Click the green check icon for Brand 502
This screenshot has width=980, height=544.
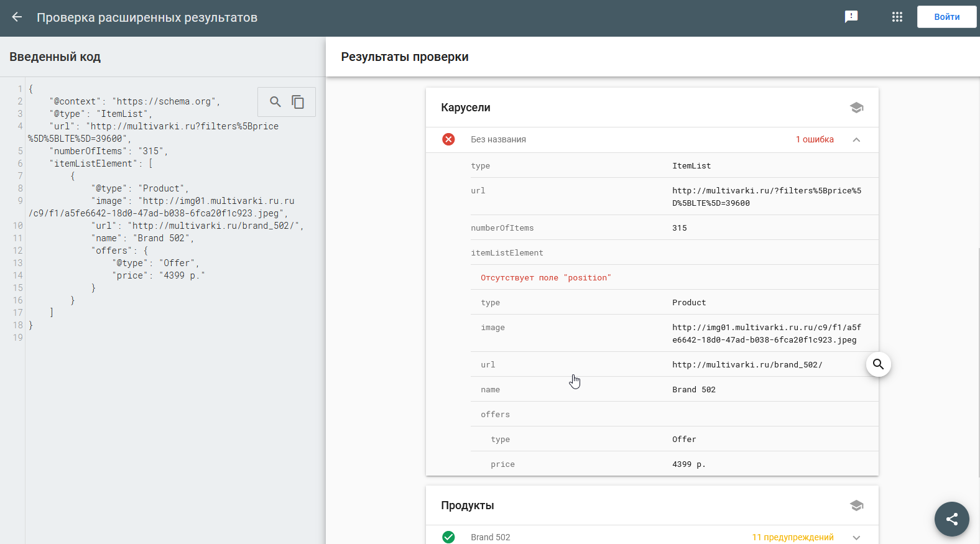click(x=448, y=537)
